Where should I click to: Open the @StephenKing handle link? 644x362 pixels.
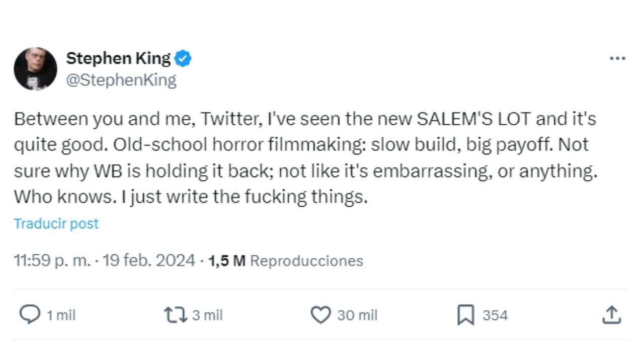pos(121,80)
